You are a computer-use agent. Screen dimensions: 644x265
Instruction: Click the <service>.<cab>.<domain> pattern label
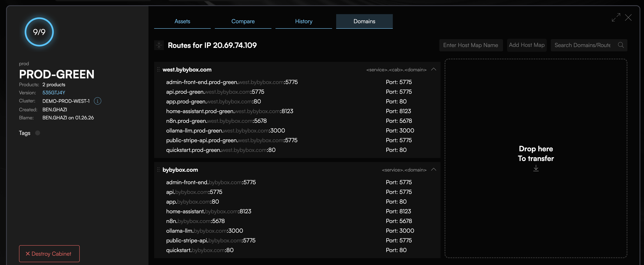(396, 70)
